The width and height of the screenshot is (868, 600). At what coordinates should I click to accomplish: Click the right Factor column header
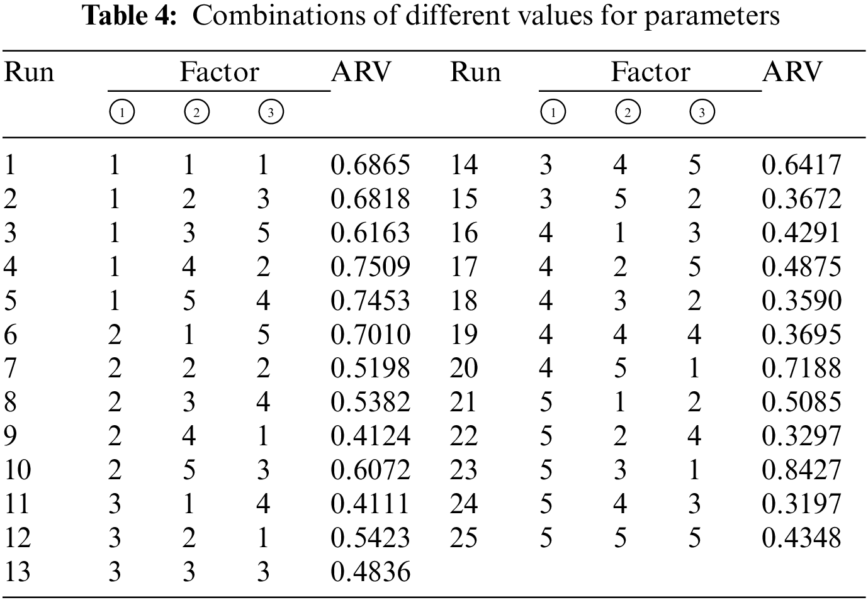[x=650, y=72]
